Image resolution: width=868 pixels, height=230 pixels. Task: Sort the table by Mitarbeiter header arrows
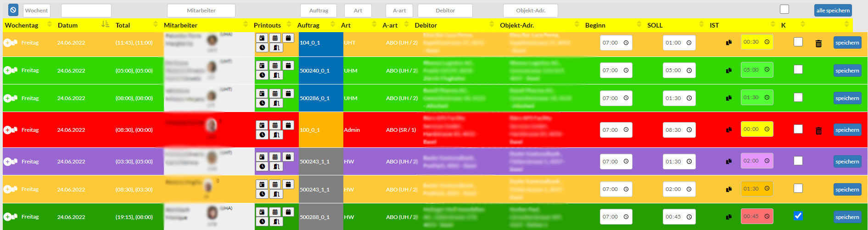pos(245,25)
